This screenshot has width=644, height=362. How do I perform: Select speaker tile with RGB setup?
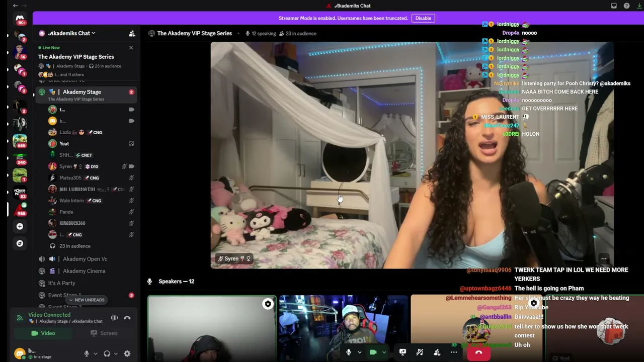pos(344,329)
